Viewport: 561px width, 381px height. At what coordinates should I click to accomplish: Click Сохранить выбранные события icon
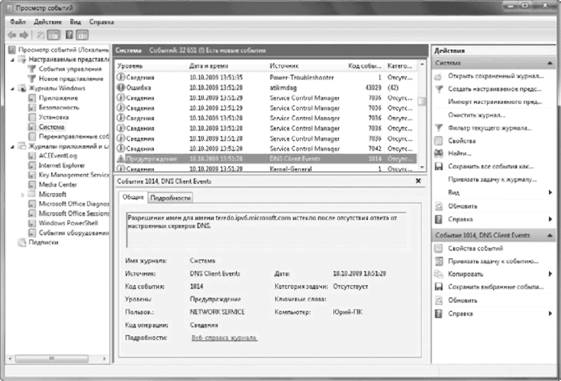pyautogui.click(x=439, y=287)
